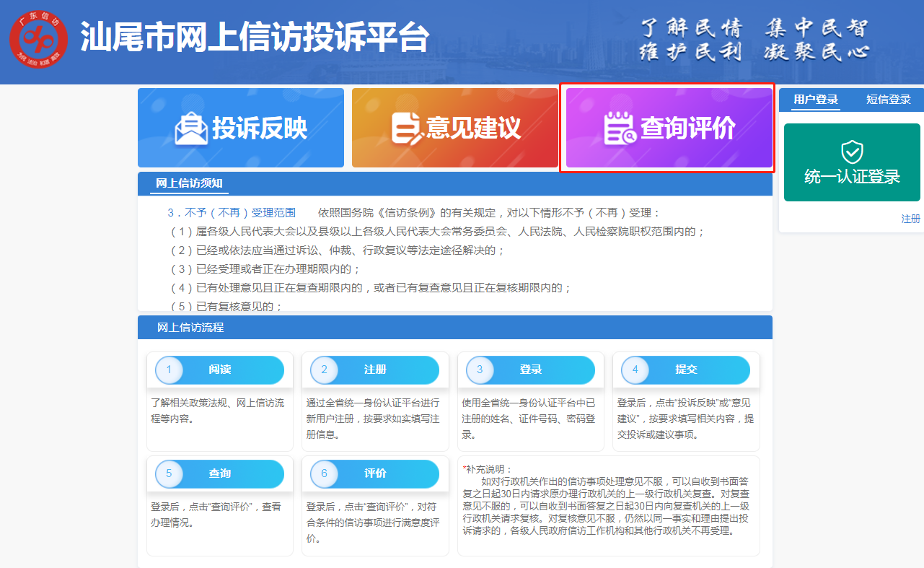Click the envelope icon on 投诉反映
Viewport: 924px width, 568px height.
click(x=191, y=128)
